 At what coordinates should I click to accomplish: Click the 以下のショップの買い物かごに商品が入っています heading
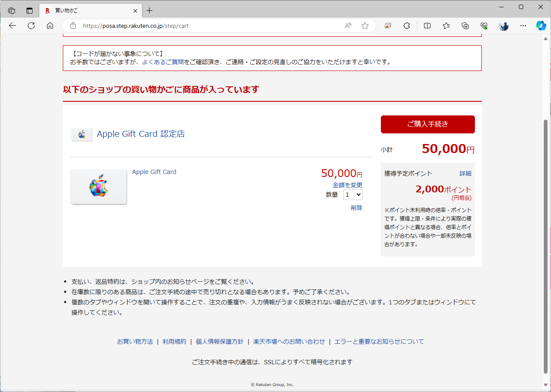(x=161, y=90)
